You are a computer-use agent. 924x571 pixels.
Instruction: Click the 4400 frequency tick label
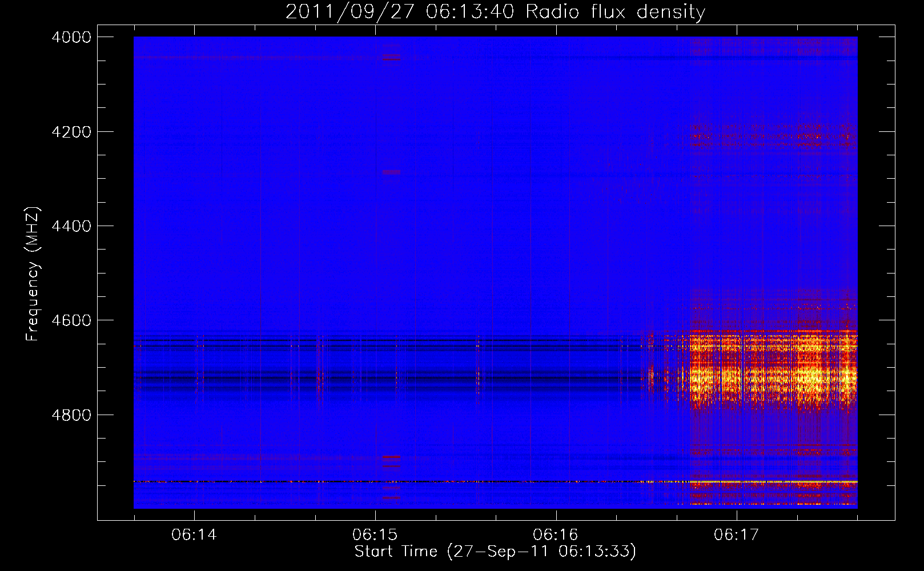click(71, 226)
